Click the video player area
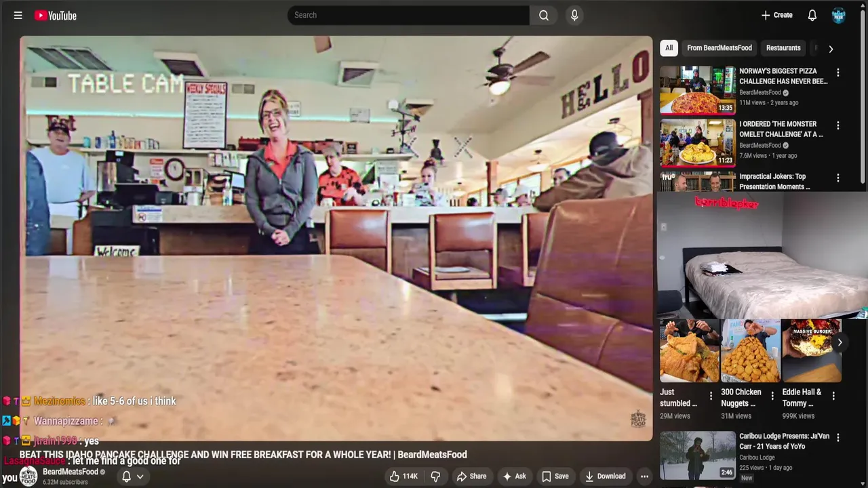 (x=336, y=239)
